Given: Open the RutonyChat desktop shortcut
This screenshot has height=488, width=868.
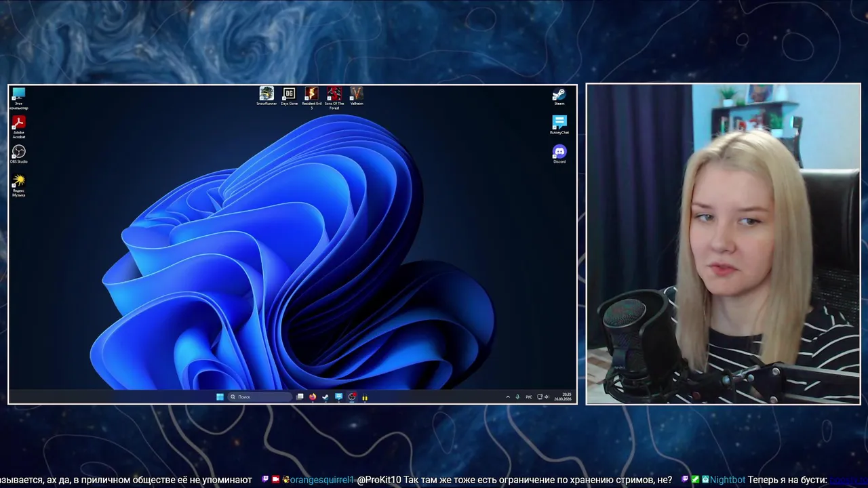Looking at the screenshot, I should pos(559,125).
